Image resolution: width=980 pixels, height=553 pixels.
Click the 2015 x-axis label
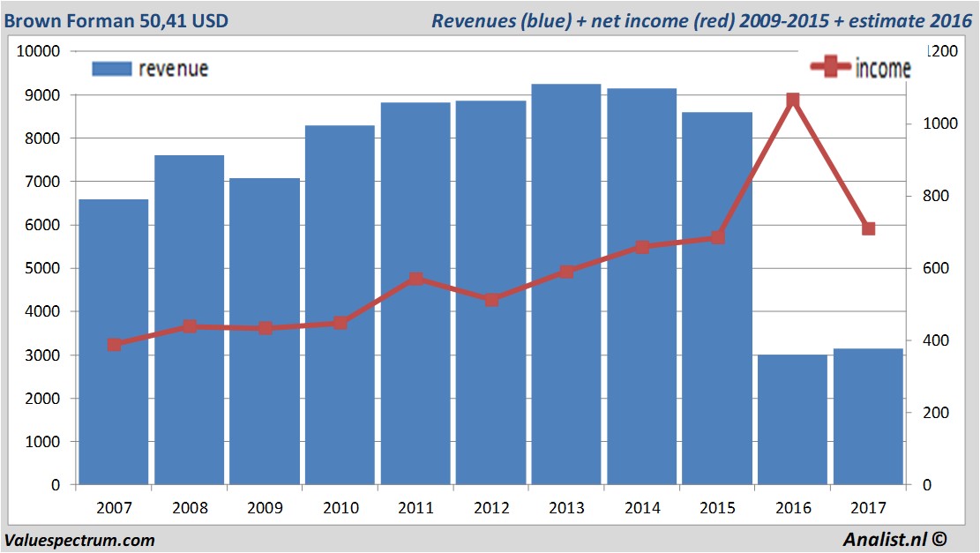pos(717,507)
